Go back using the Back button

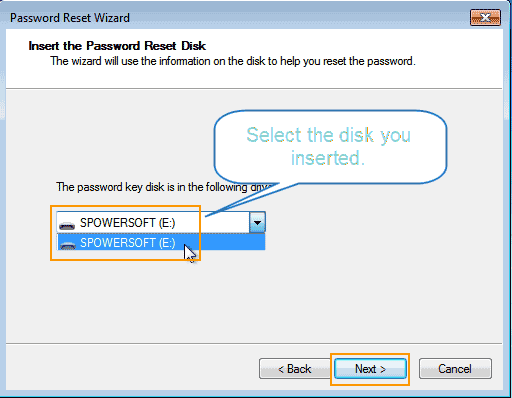295,369
